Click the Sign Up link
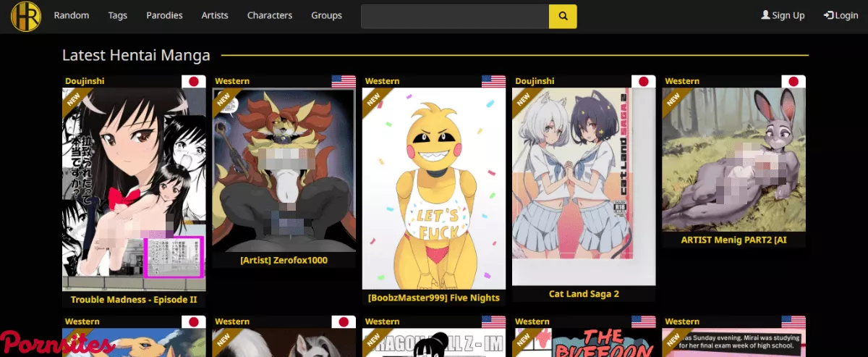Viewport: 868px width, 357px height. pyautogui.click(x=788, y=15)
